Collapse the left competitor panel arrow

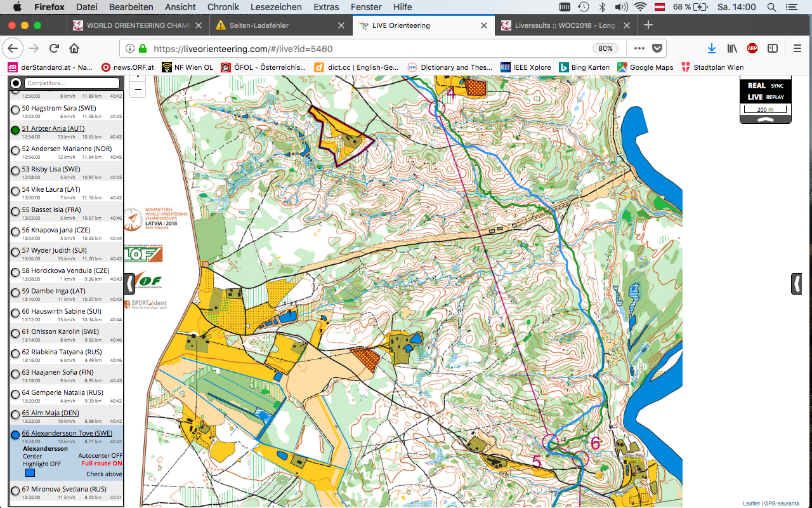129,283
